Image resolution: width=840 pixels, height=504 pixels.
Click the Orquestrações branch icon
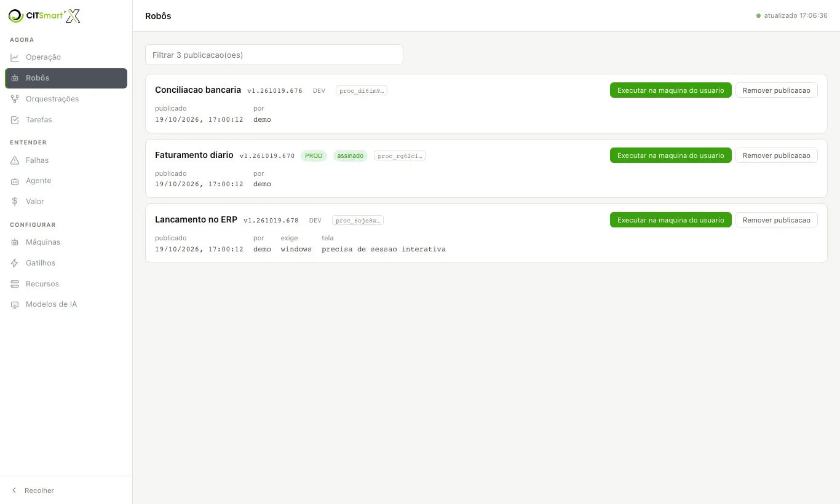(15, 99)
